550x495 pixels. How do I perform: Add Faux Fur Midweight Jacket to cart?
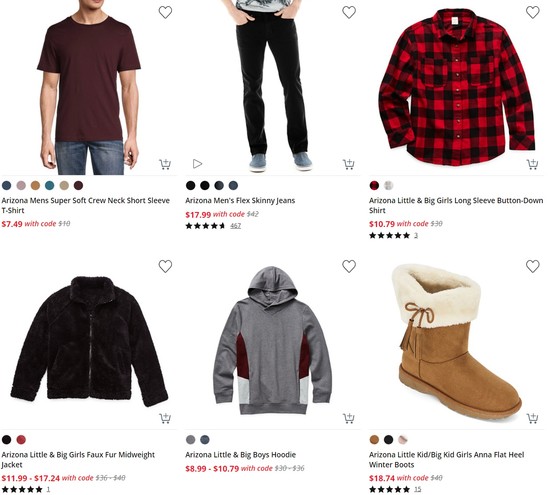[165, 418]
